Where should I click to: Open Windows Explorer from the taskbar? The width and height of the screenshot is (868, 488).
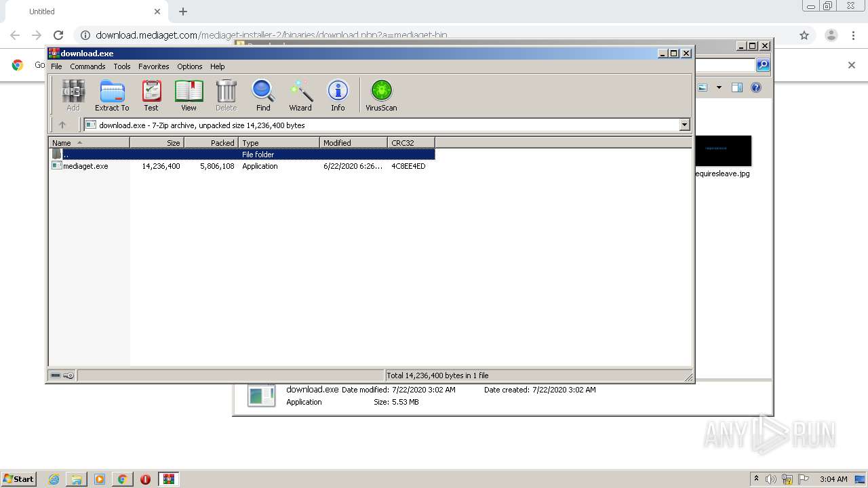(x=77, y=479)
